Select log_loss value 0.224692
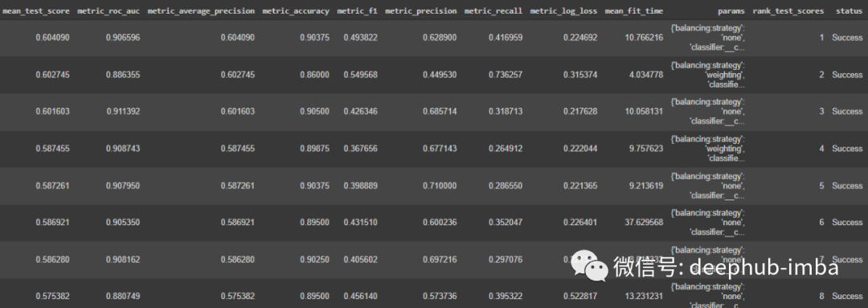Screen dimensions: 868x308 (x=581, y=38)
